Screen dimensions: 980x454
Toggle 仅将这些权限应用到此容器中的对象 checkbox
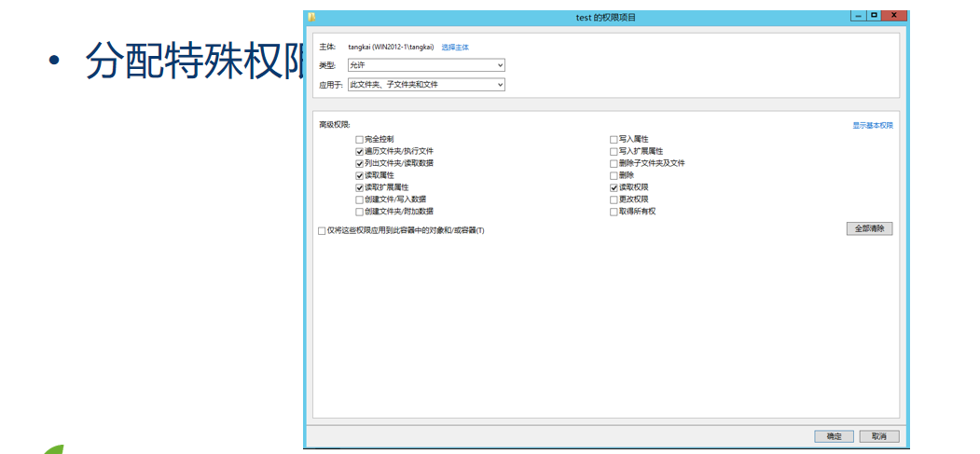322,231
